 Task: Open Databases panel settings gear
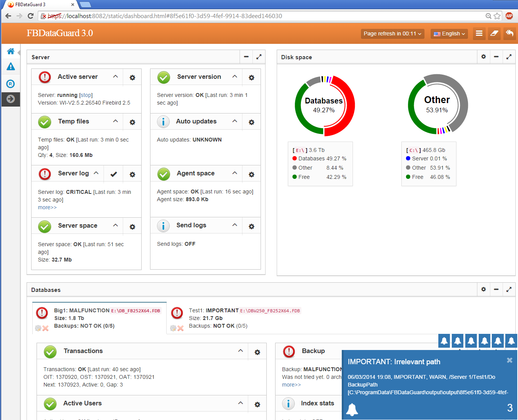click(x=484, y=289)
